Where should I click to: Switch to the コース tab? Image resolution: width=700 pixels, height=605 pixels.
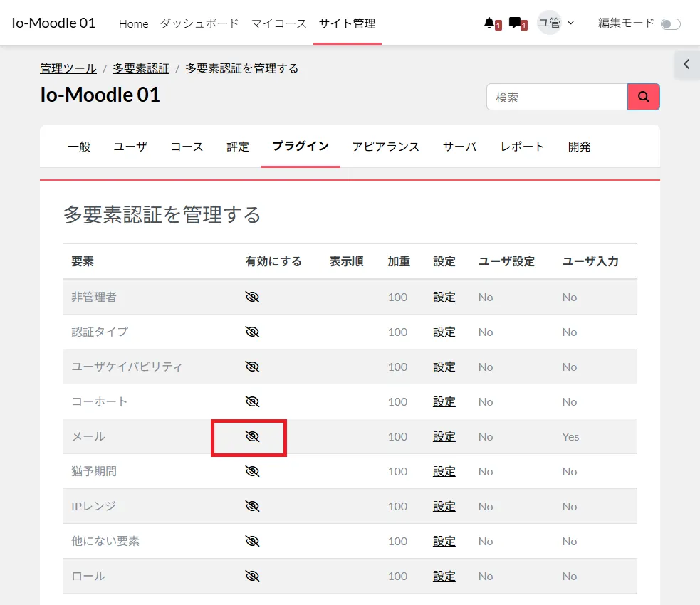(x=187, y=147)
